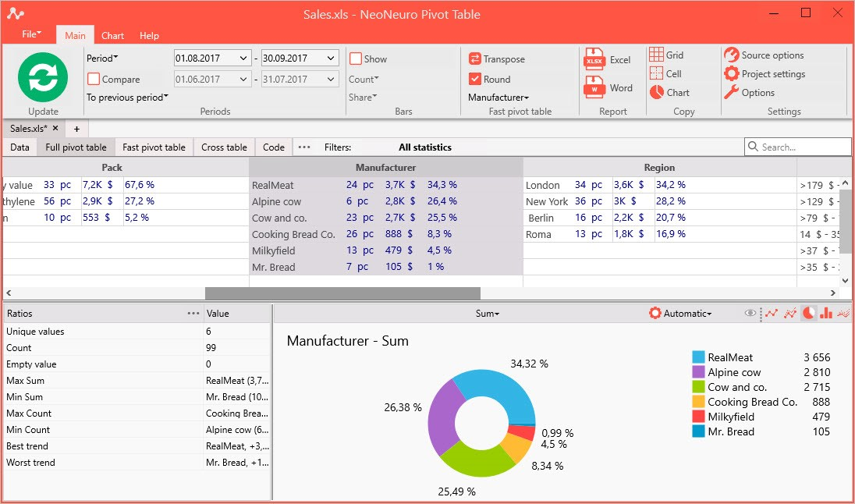Toggle the chart eye visibility icon
The width and height of the screenshot is (855, 504).
point(750,313)
